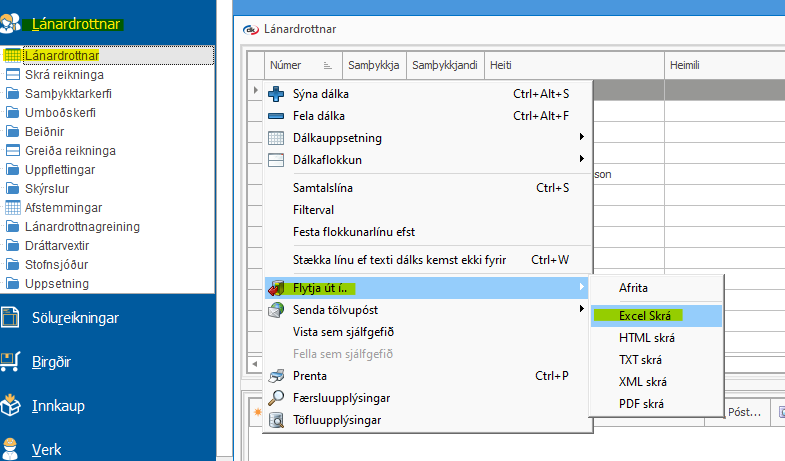Viewport: 785px width, 461px height.
Task: Click Vista sem sjálfgefið menu entry
Action: click(343, 332)
